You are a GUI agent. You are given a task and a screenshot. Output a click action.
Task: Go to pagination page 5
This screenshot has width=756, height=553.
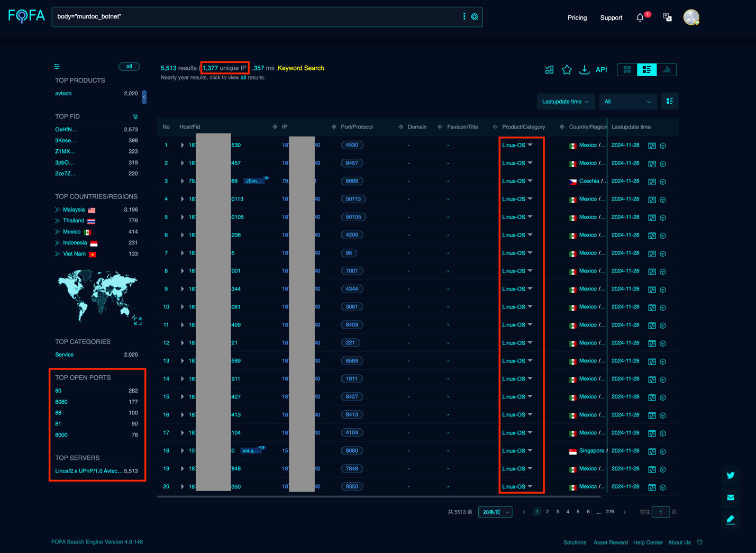tap(578, 512)
